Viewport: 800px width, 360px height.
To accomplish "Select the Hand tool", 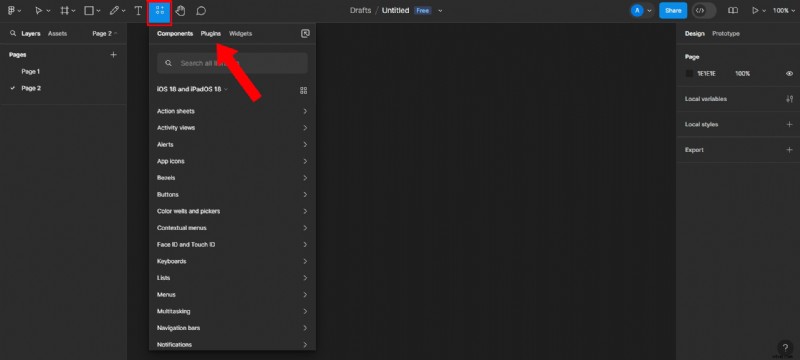I will pos(180,11).
